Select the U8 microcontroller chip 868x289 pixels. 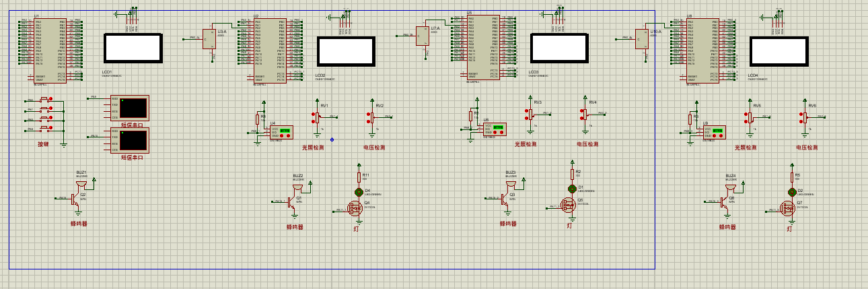(702, 50)
